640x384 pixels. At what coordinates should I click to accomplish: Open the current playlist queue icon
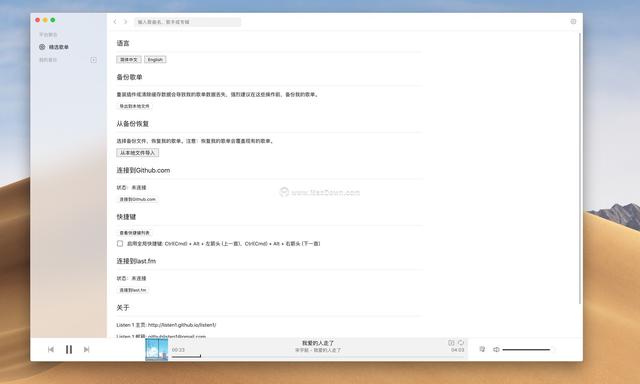[x=482, y=349]
